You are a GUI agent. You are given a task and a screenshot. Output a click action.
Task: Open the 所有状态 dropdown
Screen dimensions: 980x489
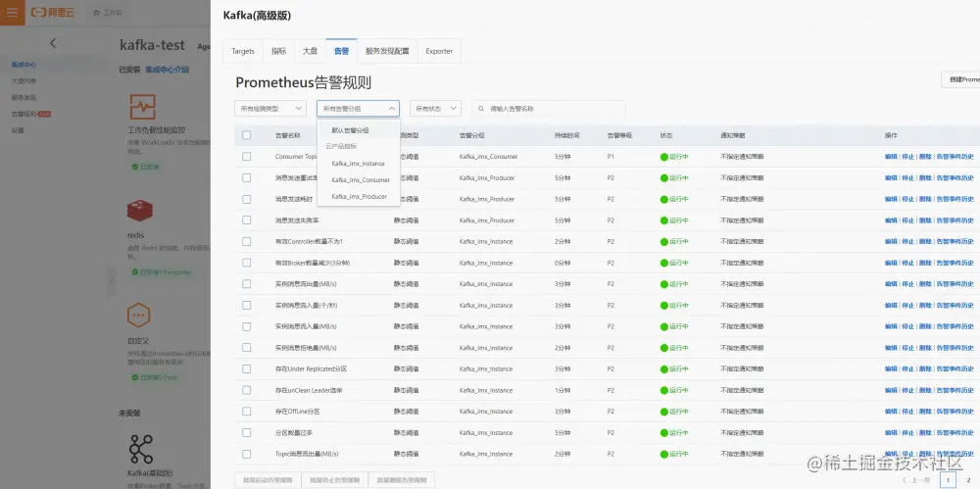pos(435,109)
